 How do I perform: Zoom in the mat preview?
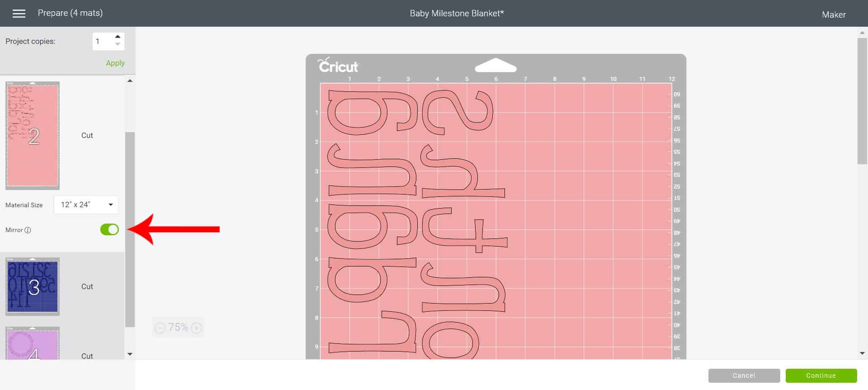[x=196, y=328]
